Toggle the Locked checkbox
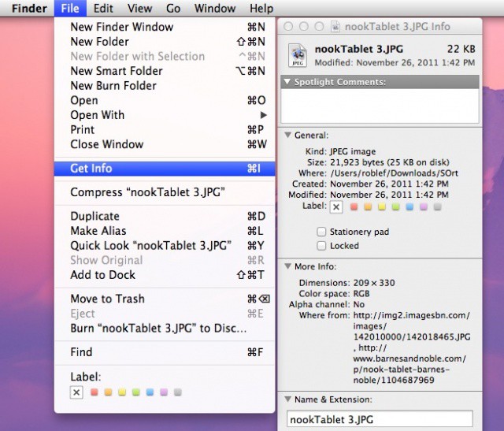This screenshot has height=431, width=504. point(321,246)
